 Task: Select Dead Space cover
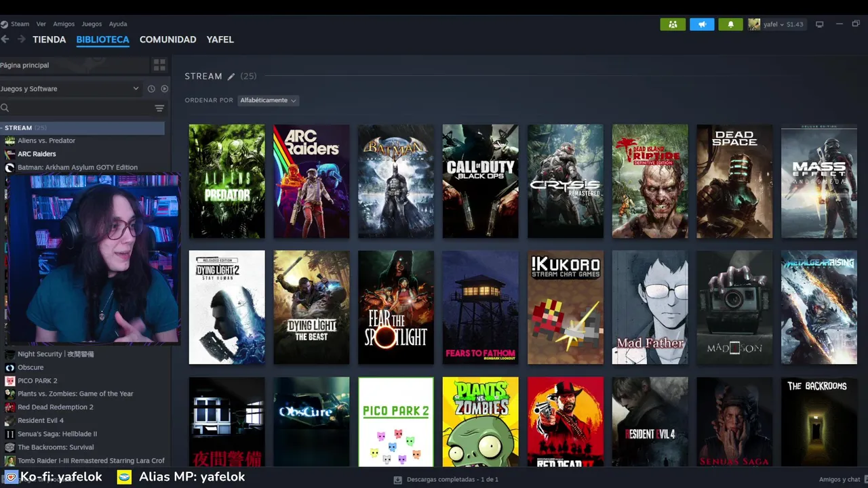734,181
